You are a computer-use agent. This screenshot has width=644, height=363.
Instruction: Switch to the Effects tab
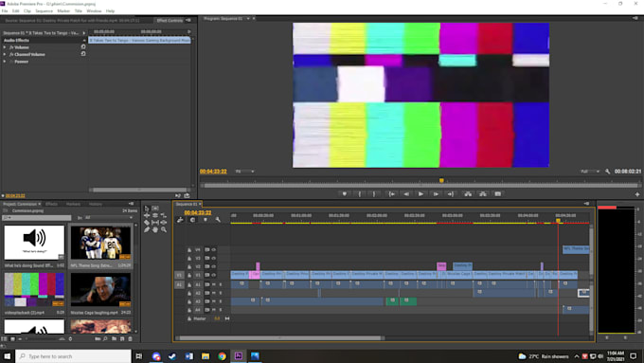coord(51,204)
